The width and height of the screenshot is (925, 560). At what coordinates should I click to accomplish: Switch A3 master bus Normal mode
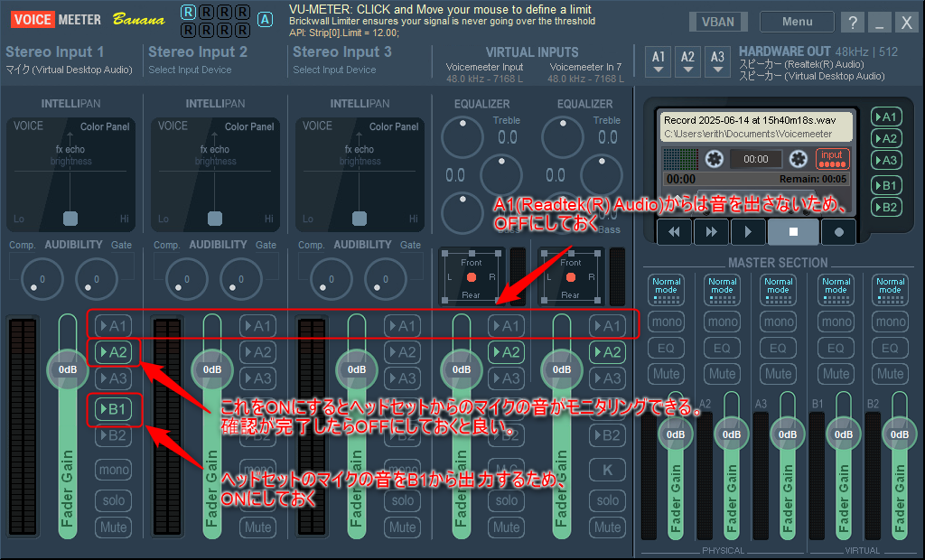pyautogui.click(x=778, y=290)
